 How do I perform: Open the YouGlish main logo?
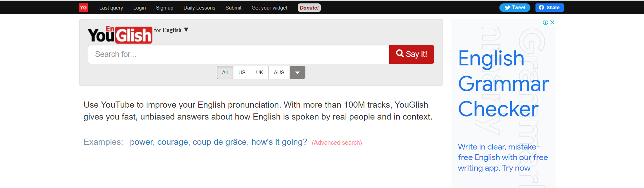(120, 35)
